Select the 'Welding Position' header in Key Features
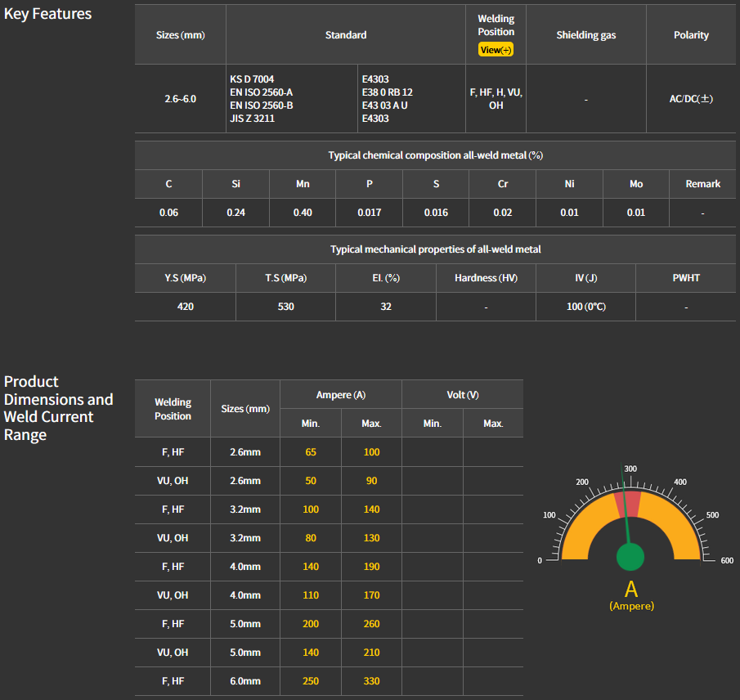This screenshot has height=700, width=740. tap(496, 25)
